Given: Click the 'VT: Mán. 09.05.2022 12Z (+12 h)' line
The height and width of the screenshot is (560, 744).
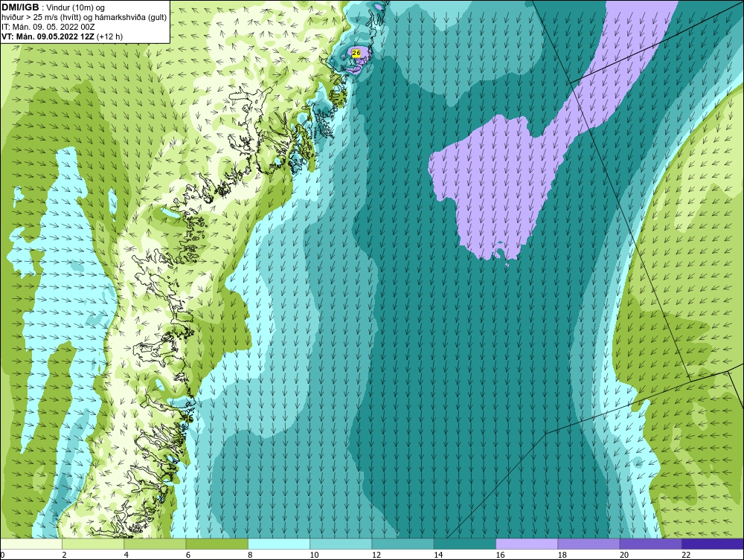Looking at the screenshot, I should [62, 36].
